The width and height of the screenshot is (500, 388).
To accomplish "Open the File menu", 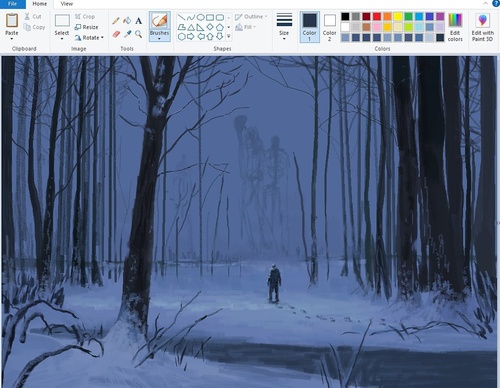I will [12, 4].
